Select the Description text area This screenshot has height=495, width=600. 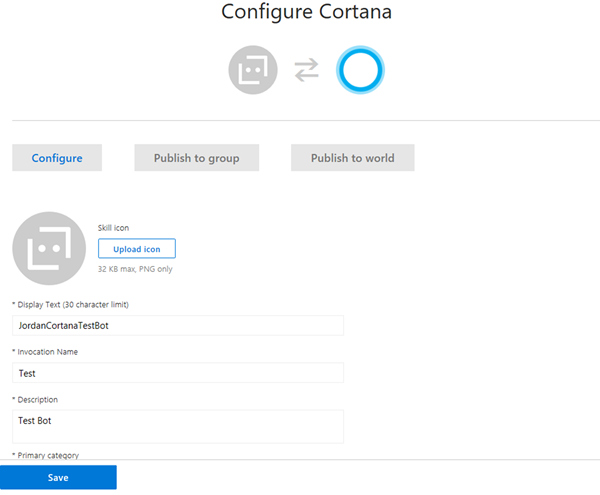[x=178, y=426]
